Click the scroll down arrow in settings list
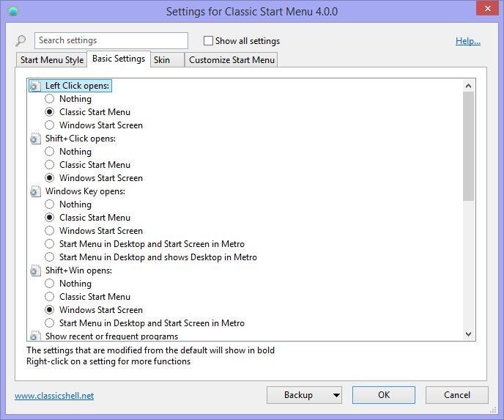The image size is (504, 420). (x=469, y=334)
